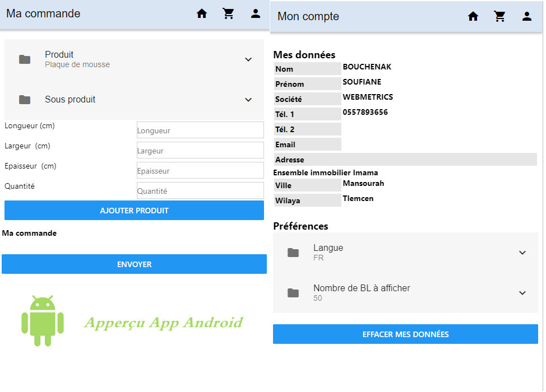Screen dimensions: 546x392
Task: Click the Quantité input field
Action: [200, 190]
